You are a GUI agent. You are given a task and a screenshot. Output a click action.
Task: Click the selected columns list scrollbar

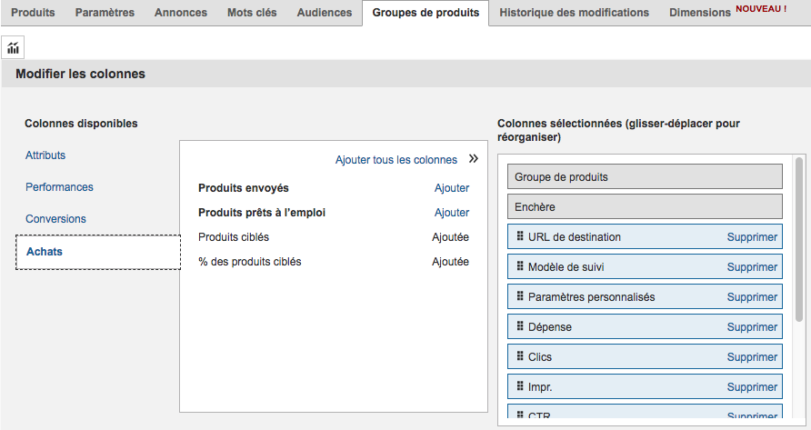(798, 240)
